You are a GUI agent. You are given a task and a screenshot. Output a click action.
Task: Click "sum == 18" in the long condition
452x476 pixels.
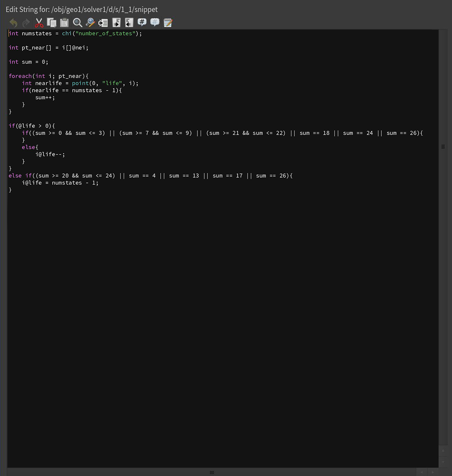point(314,133)
